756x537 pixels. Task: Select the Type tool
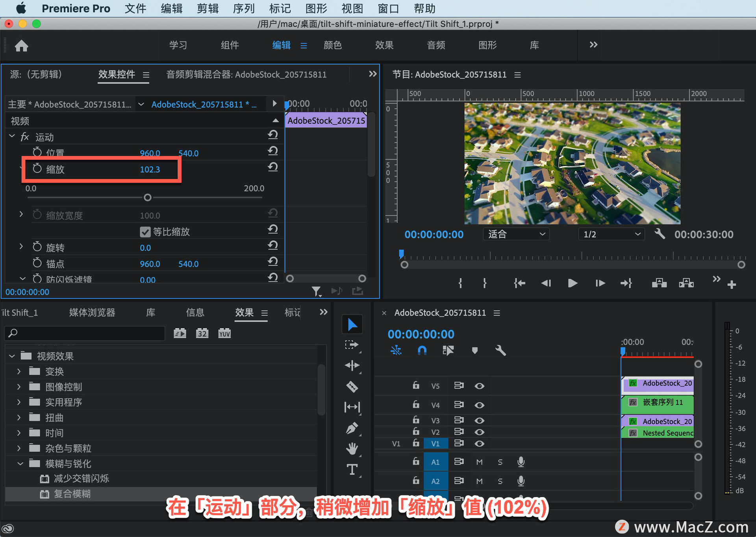352,469
